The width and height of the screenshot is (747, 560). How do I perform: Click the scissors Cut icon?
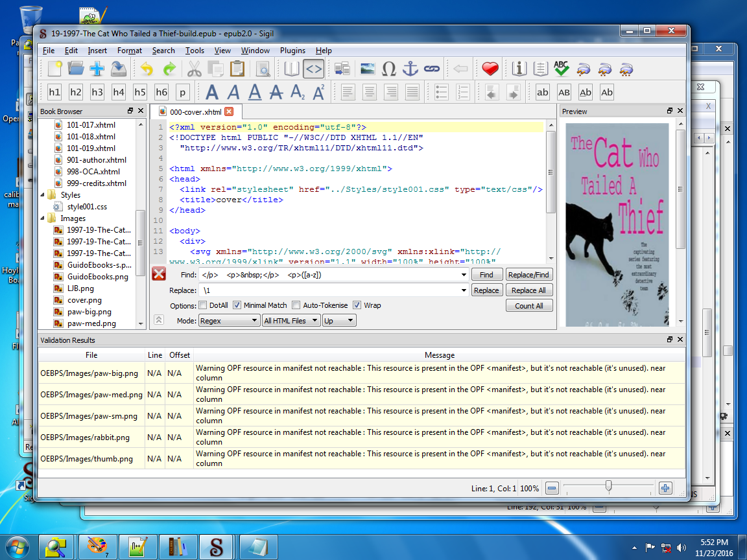pyautogui.click(x=194, y=69)
